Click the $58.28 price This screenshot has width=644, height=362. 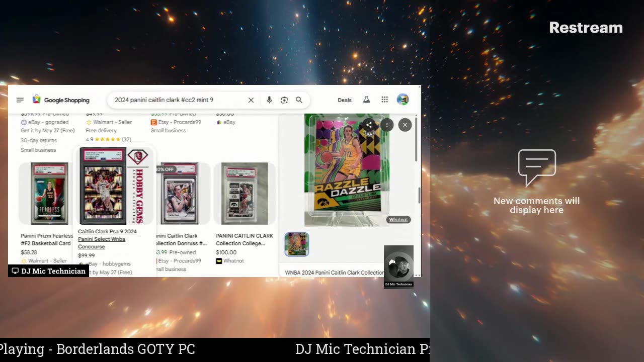pos(29,252)
